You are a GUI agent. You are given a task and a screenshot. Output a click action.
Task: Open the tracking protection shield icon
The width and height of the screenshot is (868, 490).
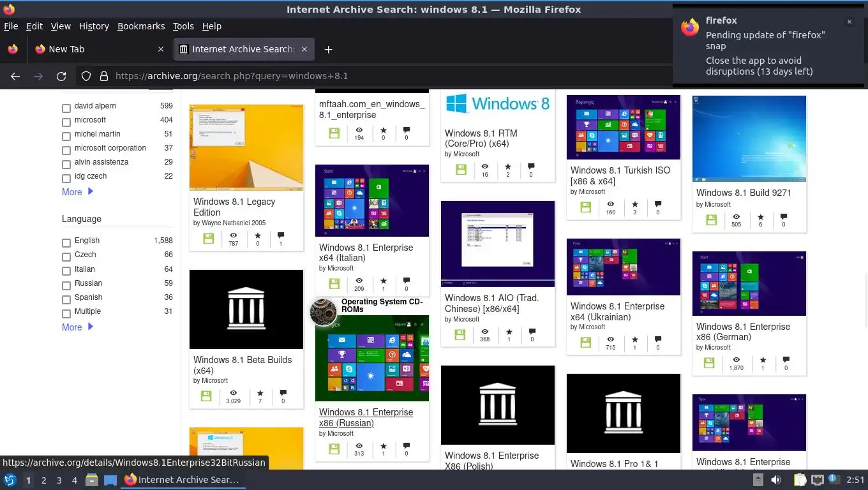[x=86, y=76]
